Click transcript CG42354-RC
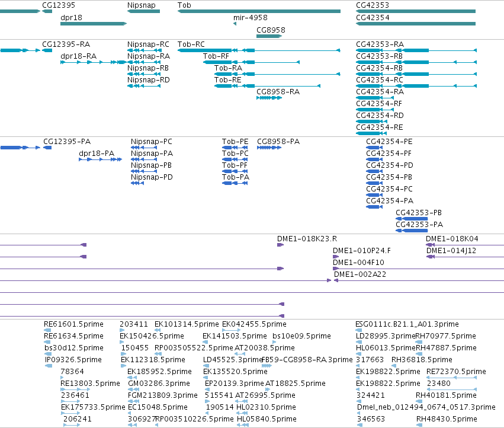 (380, 80)
